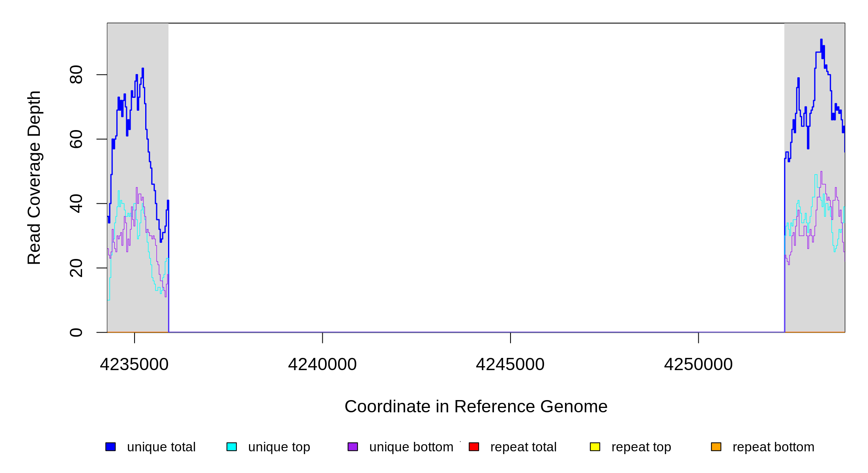Click the red repeat total legend swatch

tap(474, 447)
